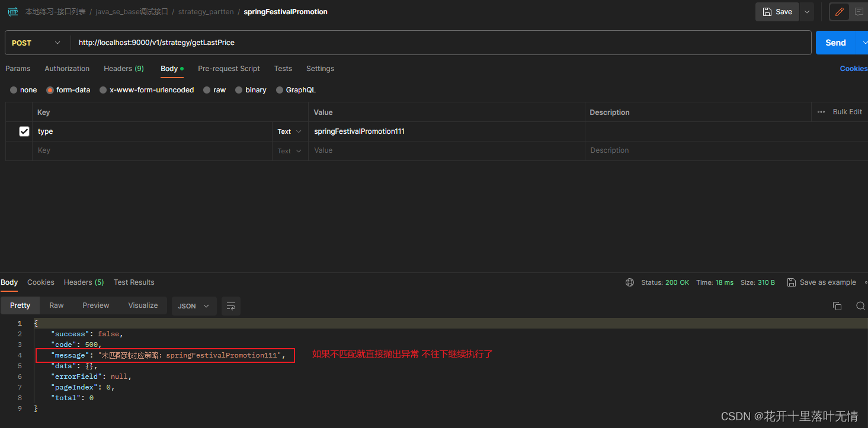Open the Tests tab
The width and height of the screenshot is (868, 428).
283,69
